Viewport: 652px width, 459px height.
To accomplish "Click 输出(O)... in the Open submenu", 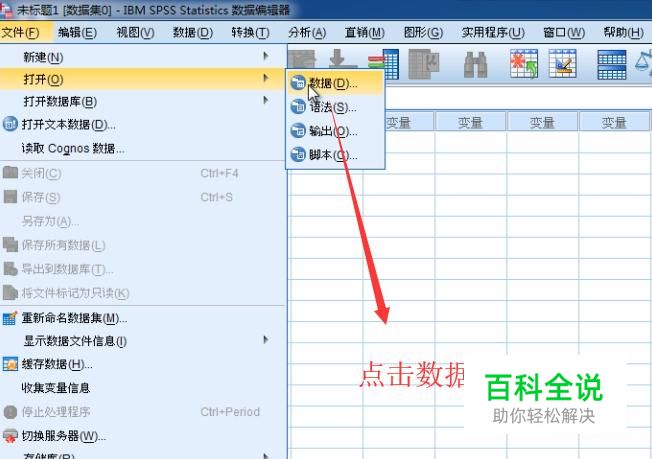I will click(x=335, y=131).
